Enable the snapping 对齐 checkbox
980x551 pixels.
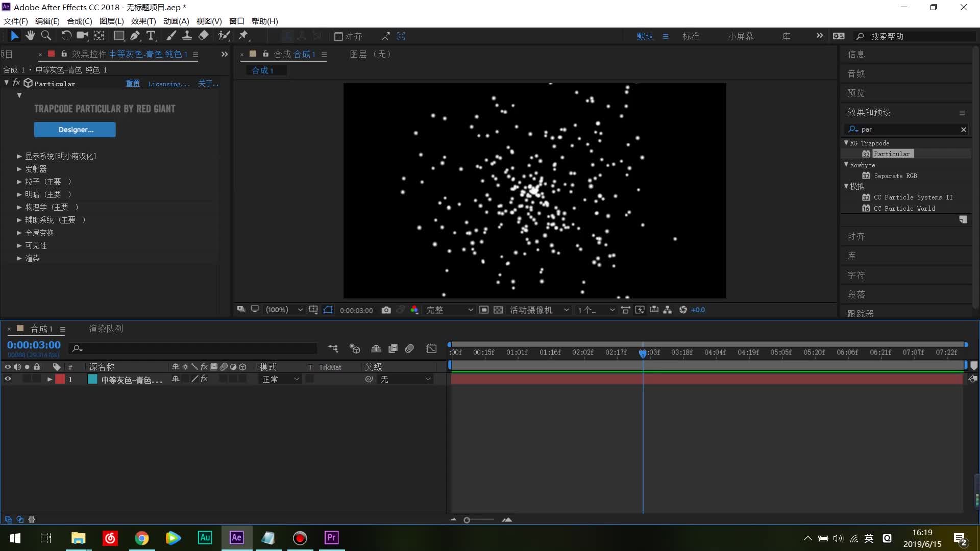[x=338, y=37]
